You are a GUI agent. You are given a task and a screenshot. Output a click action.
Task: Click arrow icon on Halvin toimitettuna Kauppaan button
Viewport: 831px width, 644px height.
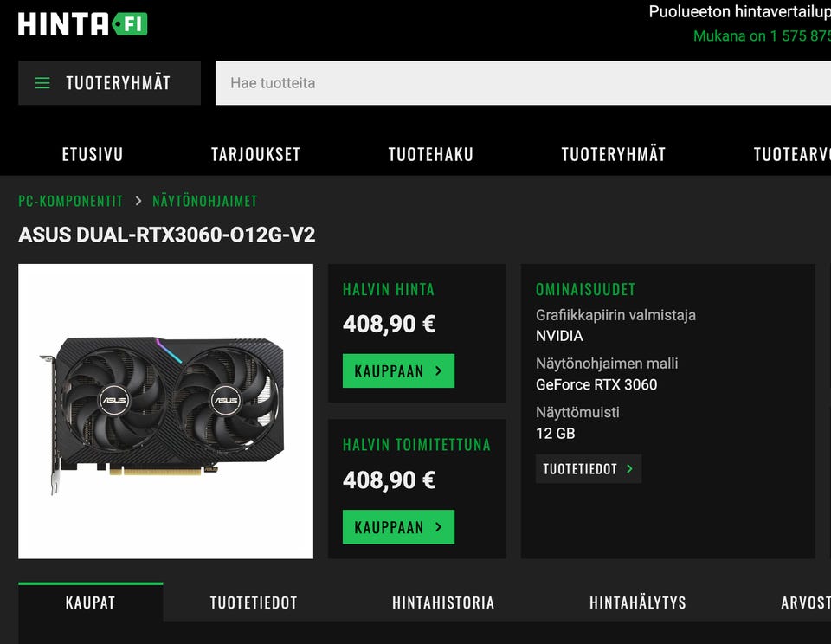pyautogui.click(x=438, y=527)
